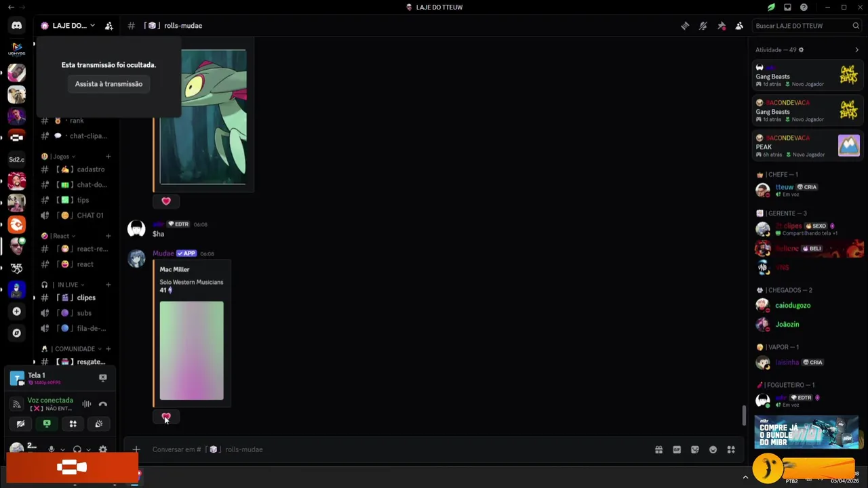Add a channel to React category
Image resolution: width=868 pixels, height=488 pixels.
(x=108, y=236)
